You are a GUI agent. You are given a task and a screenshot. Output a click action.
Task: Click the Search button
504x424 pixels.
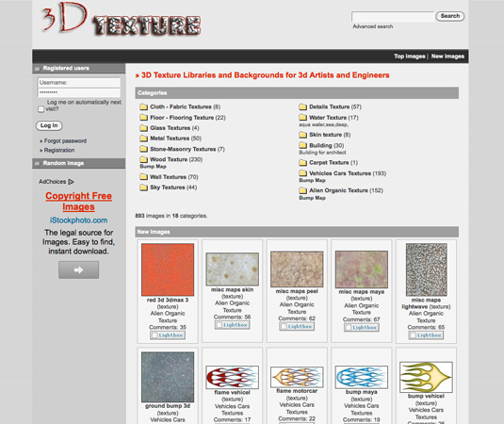coord(450,16)
